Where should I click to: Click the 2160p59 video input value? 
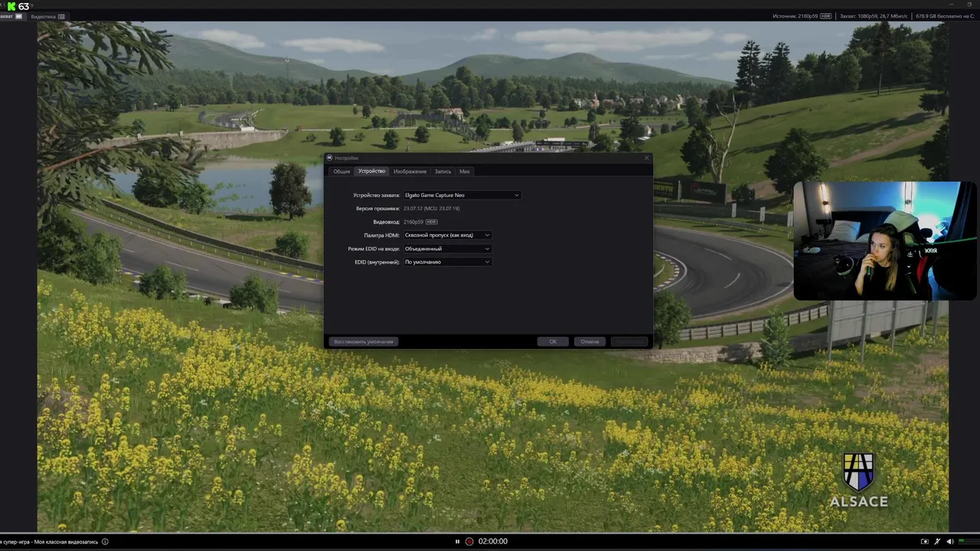[x=413, y=222]
